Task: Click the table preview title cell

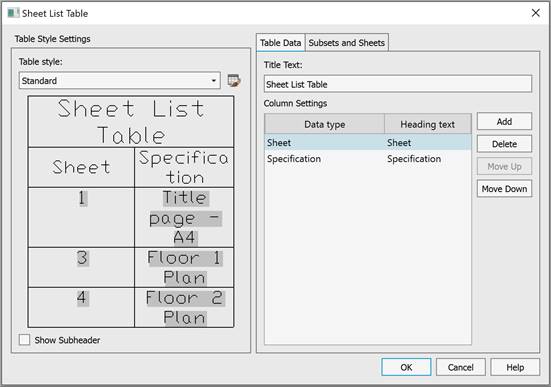Action: pos(131,122)
